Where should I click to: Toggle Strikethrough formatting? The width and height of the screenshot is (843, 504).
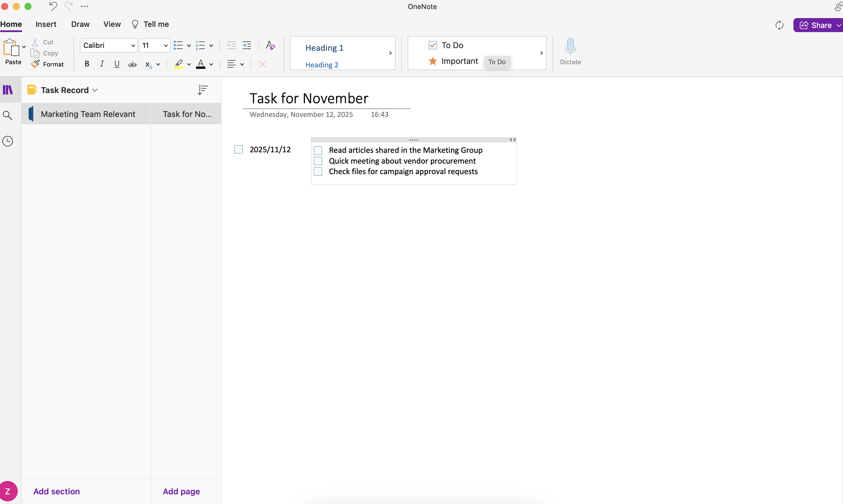pyautogui.click(x=132, y=64)
